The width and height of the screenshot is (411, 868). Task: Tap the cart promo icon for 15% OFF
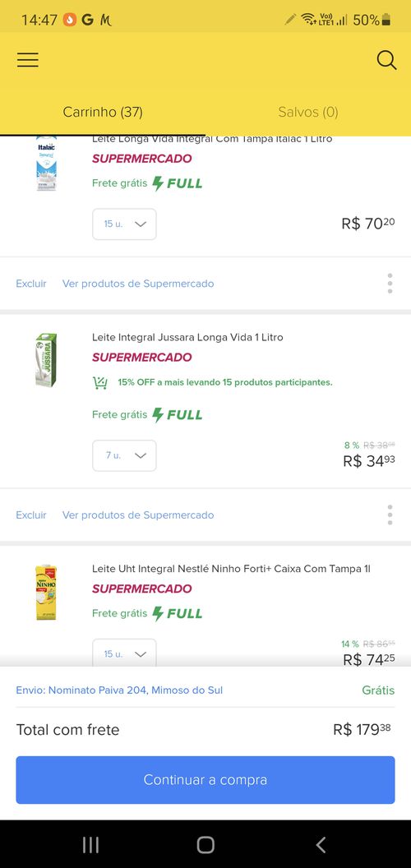click(x=99, y=382)
